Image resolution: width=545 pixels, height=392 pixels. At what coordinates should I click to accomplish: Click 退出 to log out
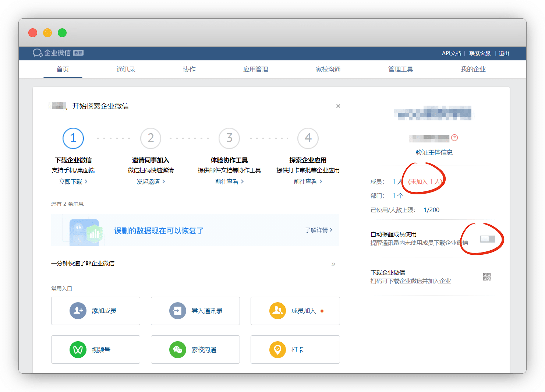pos(504,53)
